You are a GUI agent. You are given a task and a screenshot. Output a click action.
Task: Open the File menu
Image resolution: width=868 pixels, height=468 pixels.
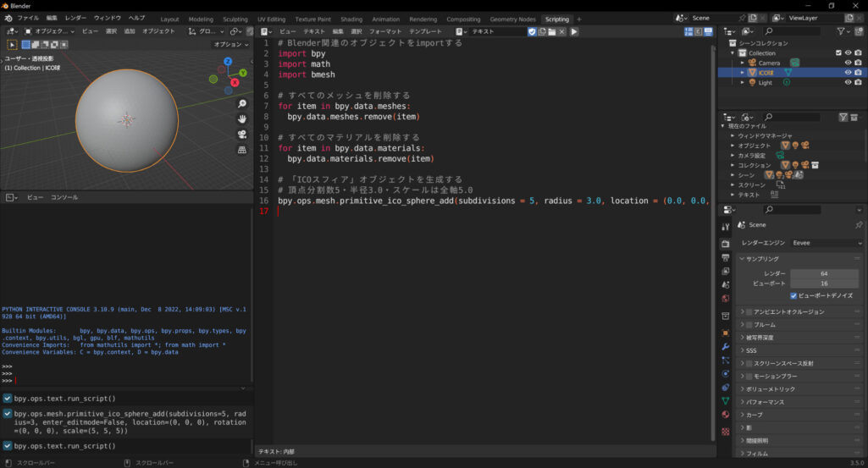pos(28,19)
